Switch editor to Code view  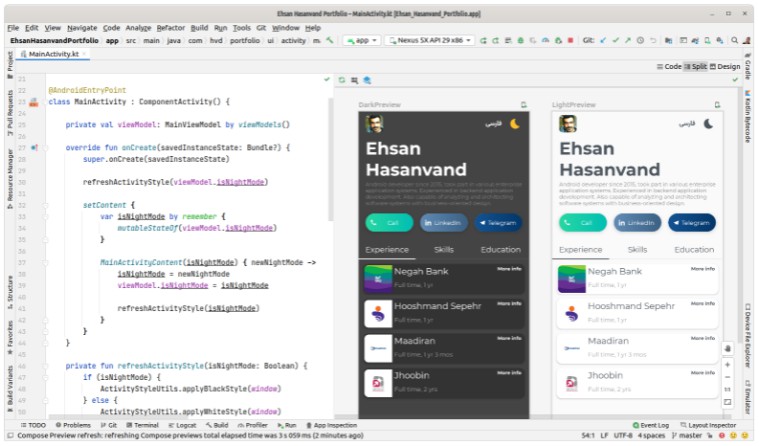pos(669,66)
